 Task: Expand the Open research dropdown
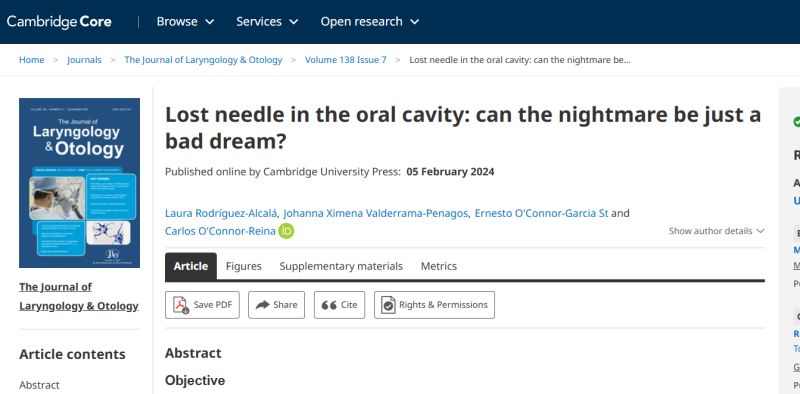pos(370,21)
